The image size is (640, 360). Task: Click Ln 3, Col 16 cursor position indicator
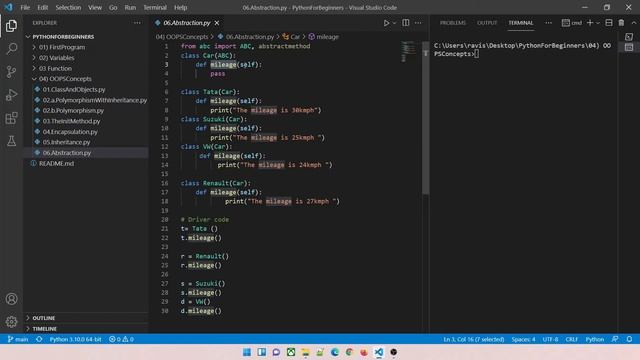click(x=473, y=339)
